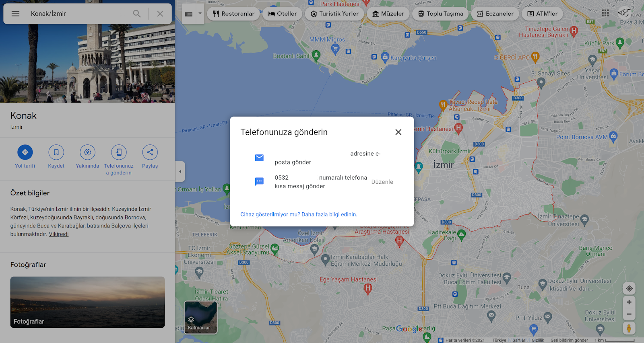Get directions with Yol tarifi
This screenshot has height=343, width=644.
pyautogui.click(x=25, y=156)
